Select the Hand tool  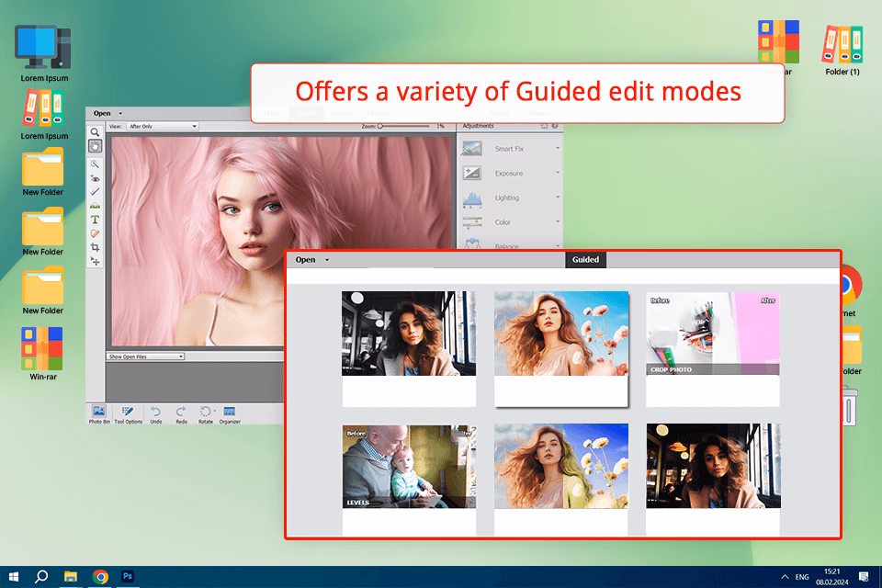(x=95, y=146)
